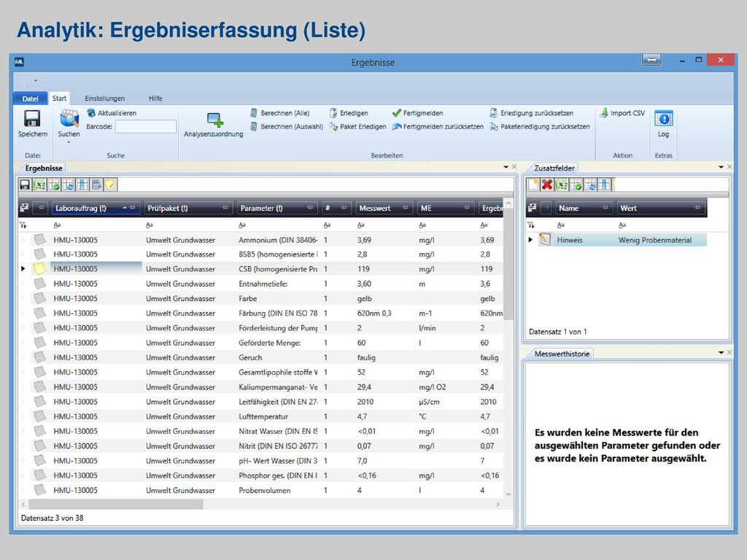Click the grid refresh icon in Ergebnisse toolbar

[68, 184]
